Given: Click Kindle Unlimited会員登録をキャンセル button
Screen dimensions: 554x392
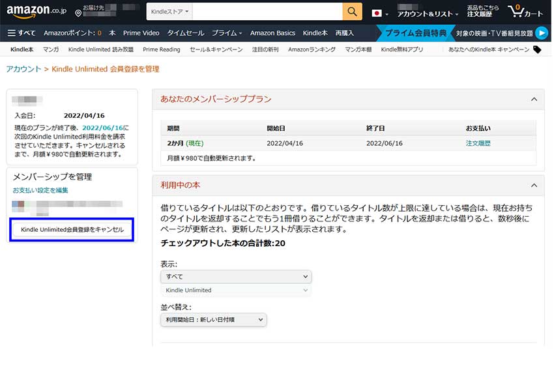Looking at the screenshot, I should 72,230.
